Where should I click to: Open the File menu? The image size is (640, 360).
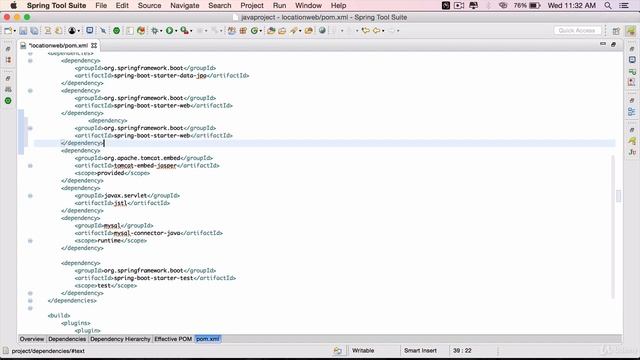pyautogui.click(x=101, y=6)
